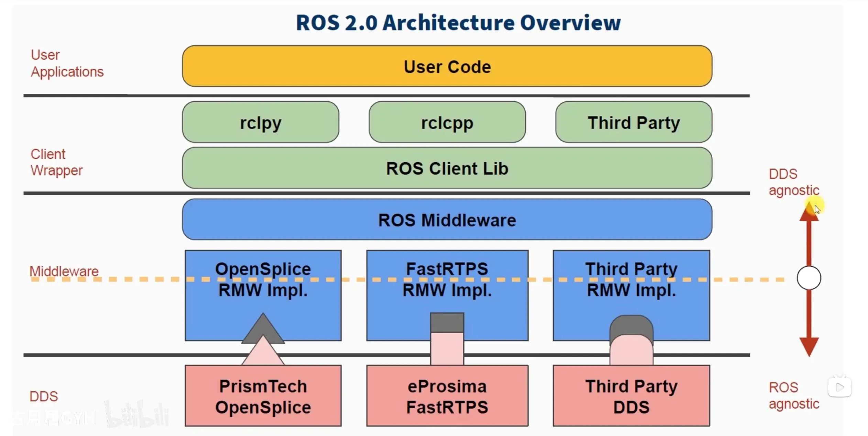Click the red upward arrowhead

click(809, 212)
